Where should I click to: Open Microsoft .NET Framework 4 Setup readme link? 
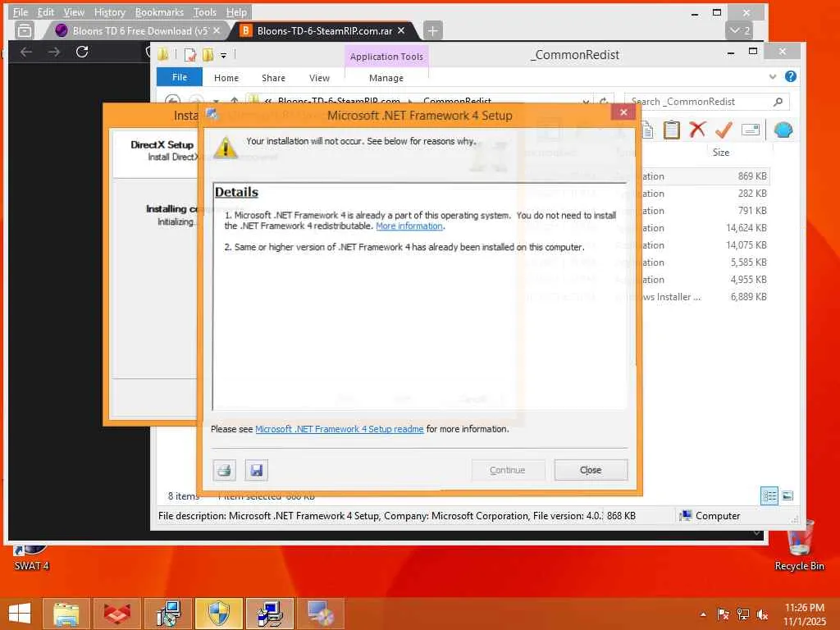coord(339,429)
